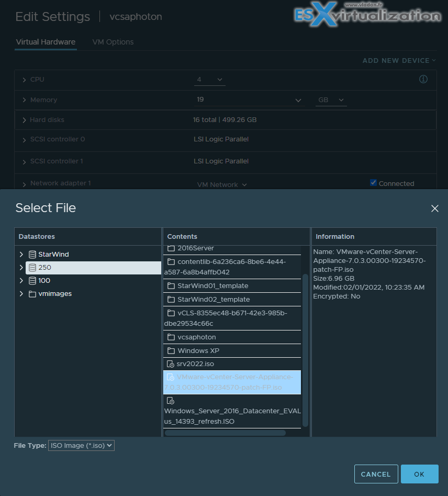The width and height of the screenshot is (448, 496).
Task: Select the VMware-vCenter-Server-Appliance patch ISO name
Action: point(229,382)
